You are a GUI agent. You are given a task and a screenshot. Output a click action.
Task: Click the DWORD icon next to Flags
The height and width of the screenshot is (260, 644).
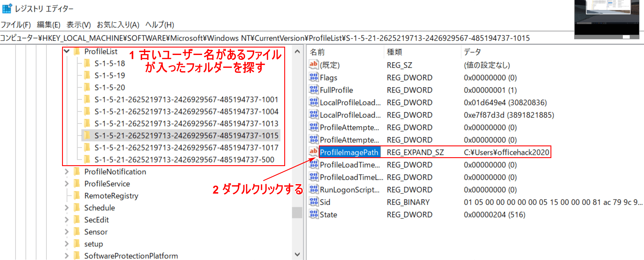coord(313,77)
